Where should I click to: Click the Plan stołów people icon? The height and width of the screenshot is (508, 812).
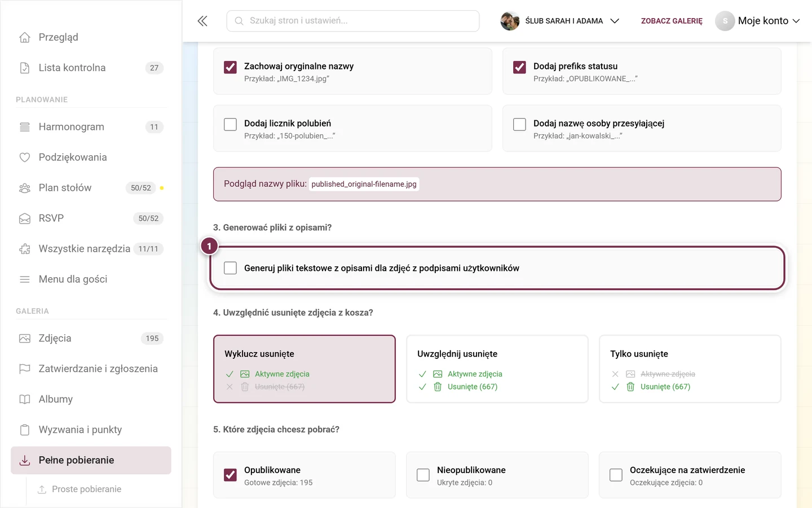[x=25, y=188]
